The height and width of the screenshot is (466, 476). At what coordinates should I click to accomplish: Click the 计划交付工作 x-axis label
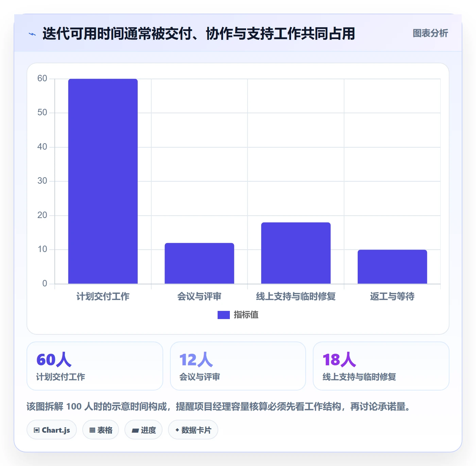coord(103,297)
